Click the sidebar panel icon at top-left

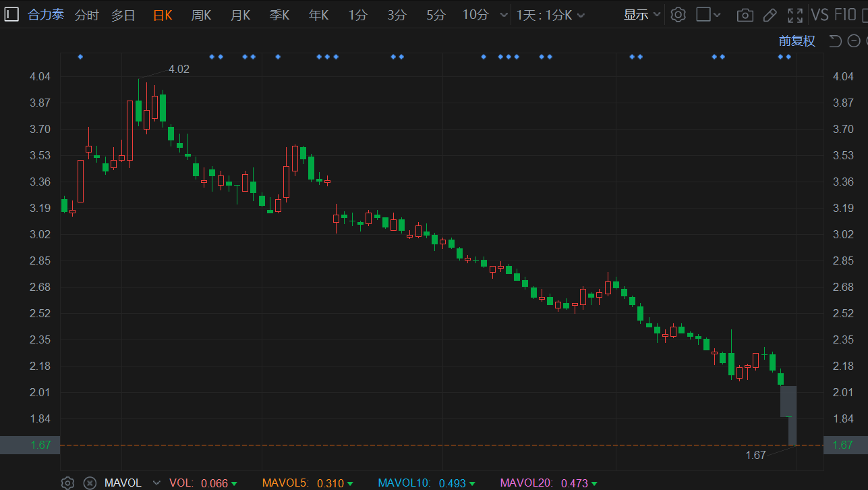click(11, 15)
